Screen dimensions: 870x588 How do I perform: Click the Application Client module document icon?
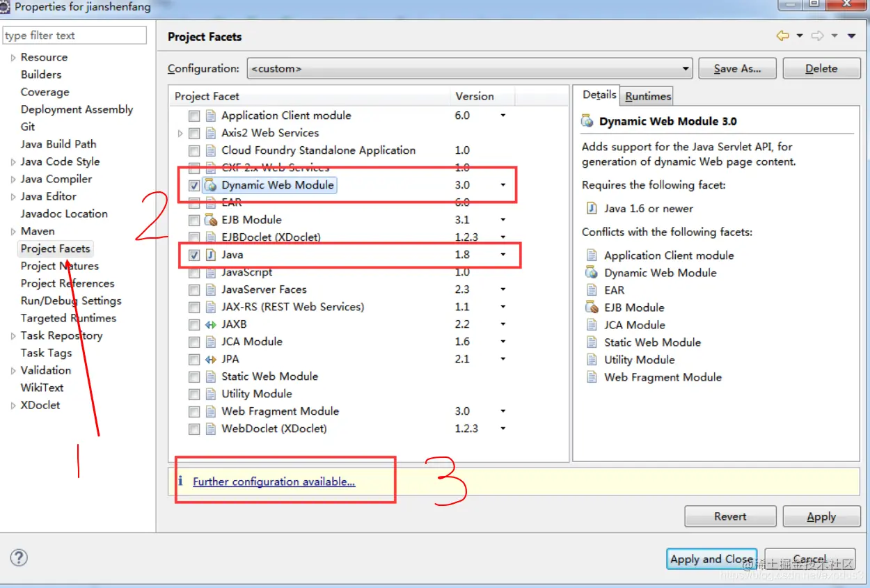click(x=211, y=116)
